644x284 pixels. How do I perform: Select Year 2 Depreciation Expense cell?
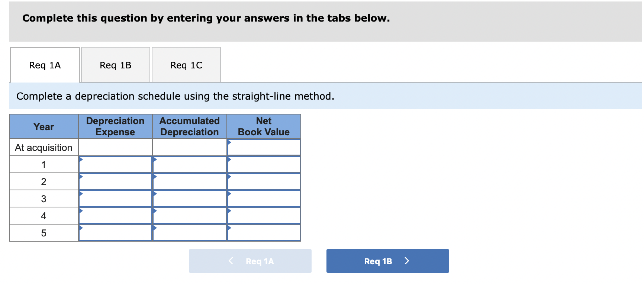115,182
